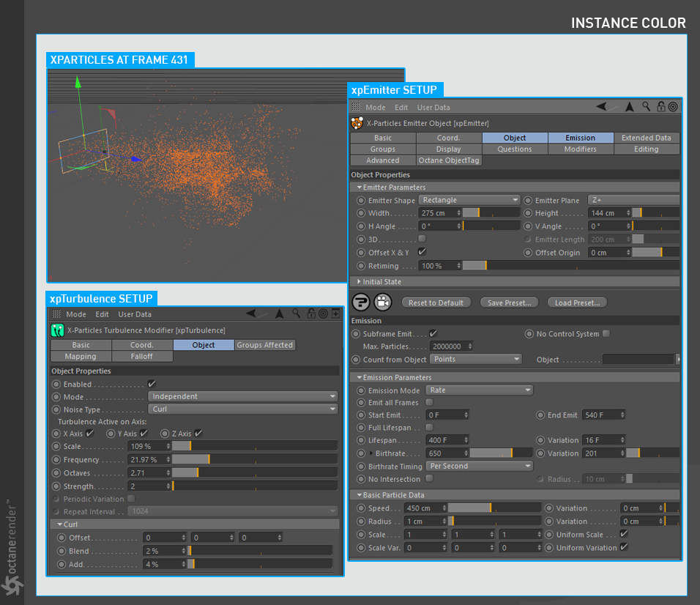The width and height of the screenshot is (700, 605).
Task: Adjust the Frequency slider in xpTurbulence
Action: point(208,460)
